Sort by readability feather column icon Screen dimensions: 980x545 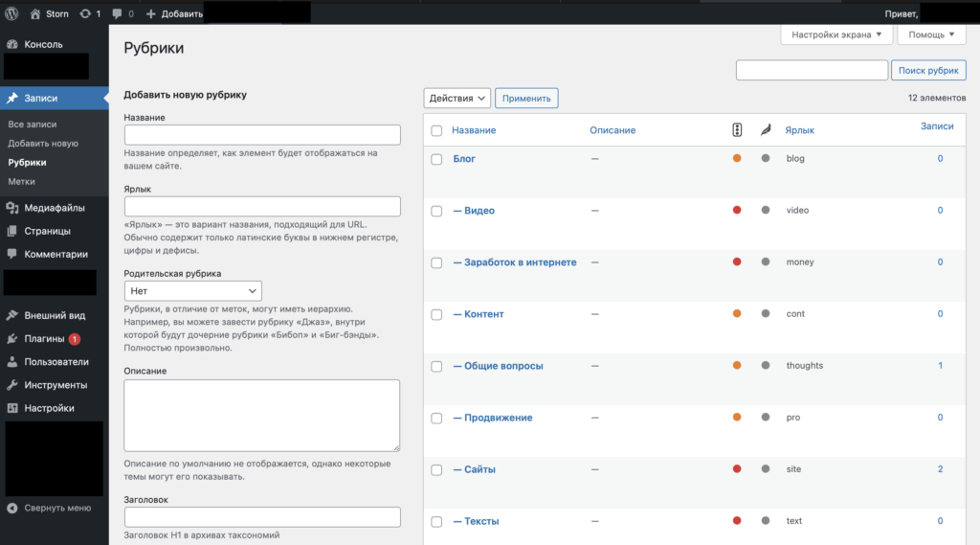point(766,129)
